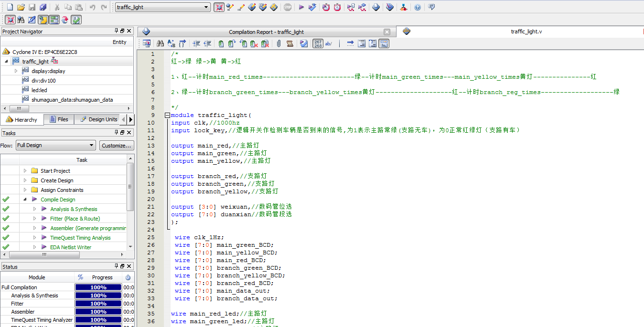The height and width of the screenshot is (327, 644).
Task: Start compilation with the purple play icon
Action: 301,7
